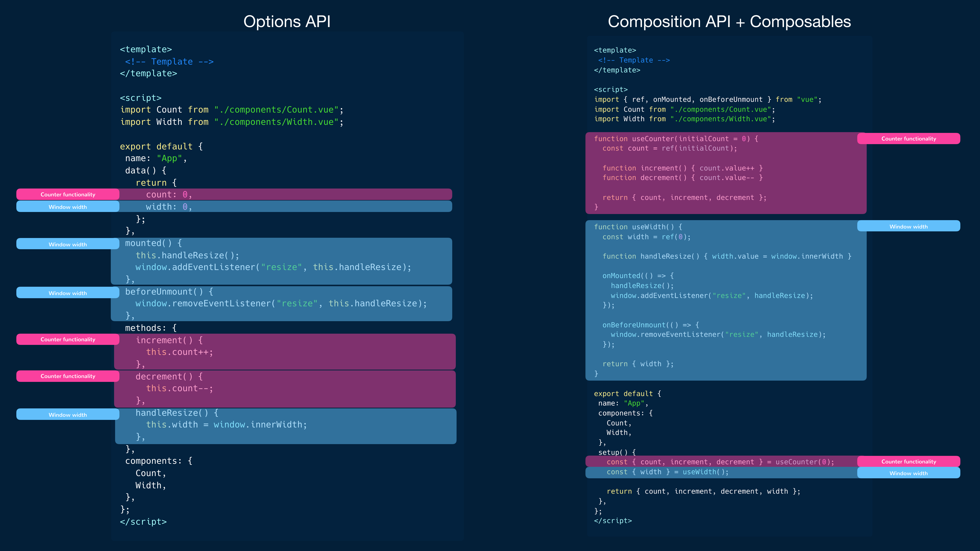Click Window width label beside useWidth() call
The height and width of the screenshot is (551, 980).
(909, 473)
